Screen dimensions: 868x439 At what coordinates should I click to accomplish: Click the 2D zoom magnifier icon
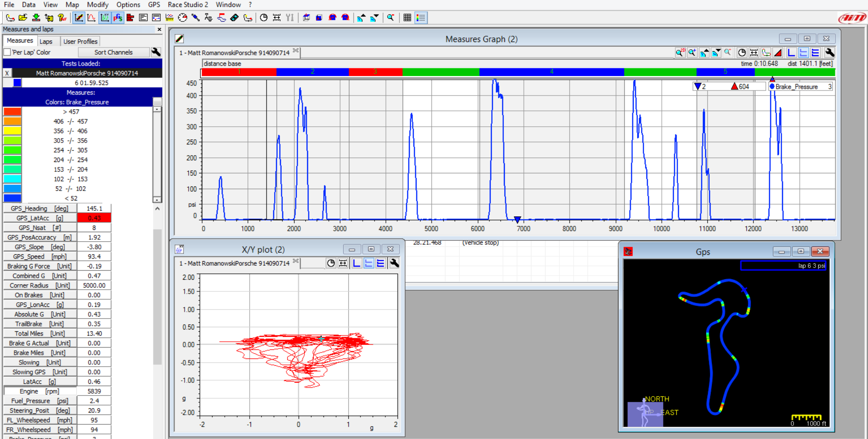(x=680, y=53)
